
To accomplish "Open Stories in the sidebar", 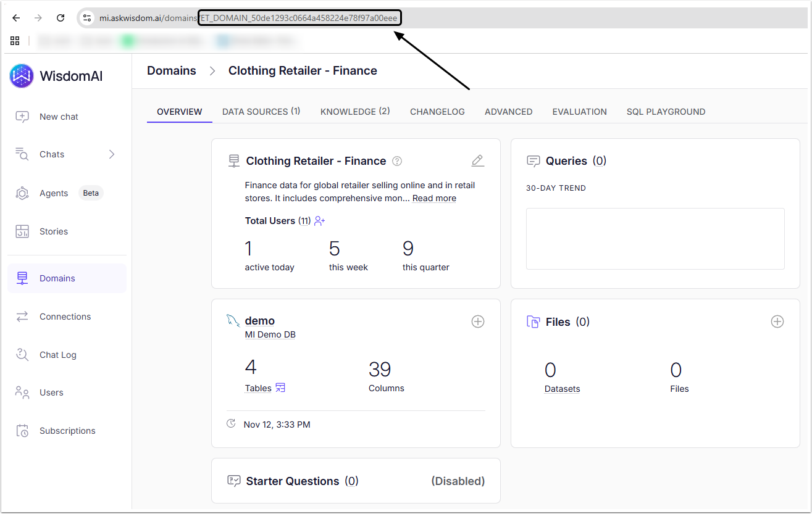I will [54, 231].
